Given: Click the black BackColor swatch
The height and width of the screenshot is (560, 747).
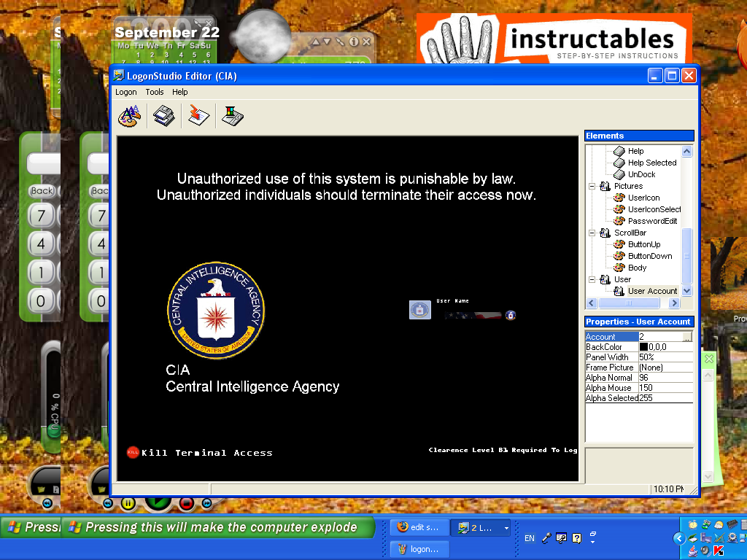Looking at the screenshot, I should click(x=643, y=347).
